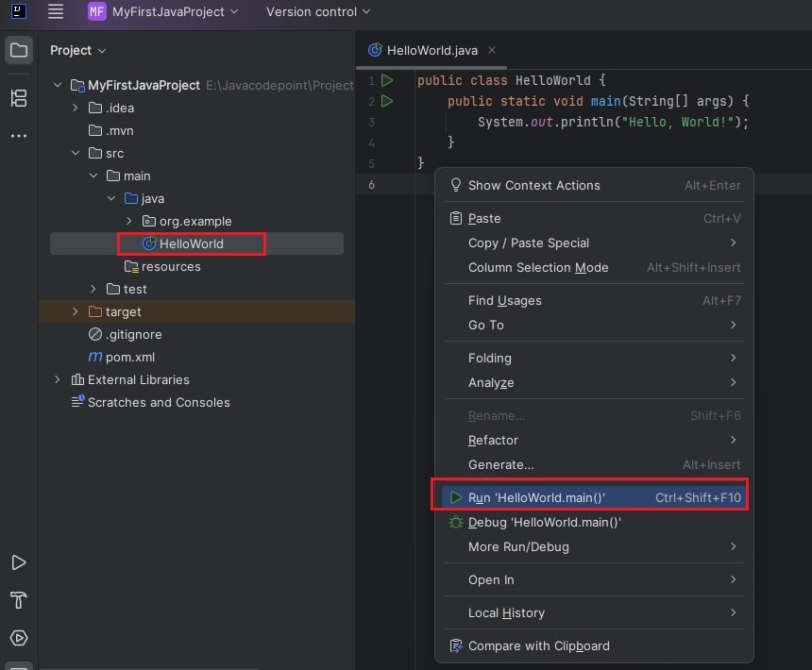The image size is (812, 670).
Task: Expand External Libraries node
Action: point(58,379)
